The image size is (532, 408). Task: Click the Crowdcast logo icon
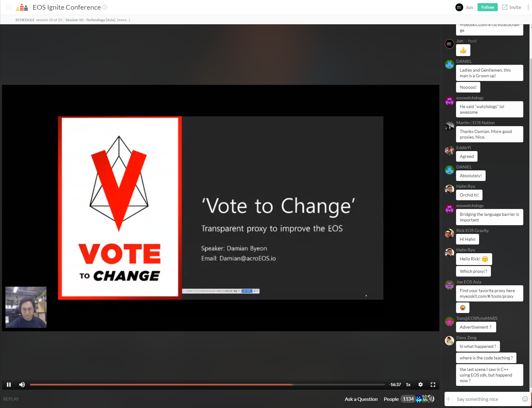tap(22, 7)
